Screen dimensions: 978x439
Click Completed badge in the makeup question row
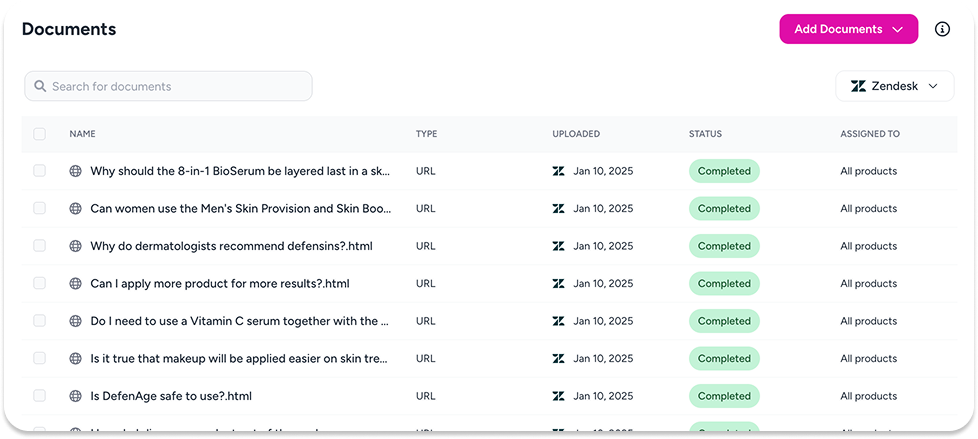point(724,359)
